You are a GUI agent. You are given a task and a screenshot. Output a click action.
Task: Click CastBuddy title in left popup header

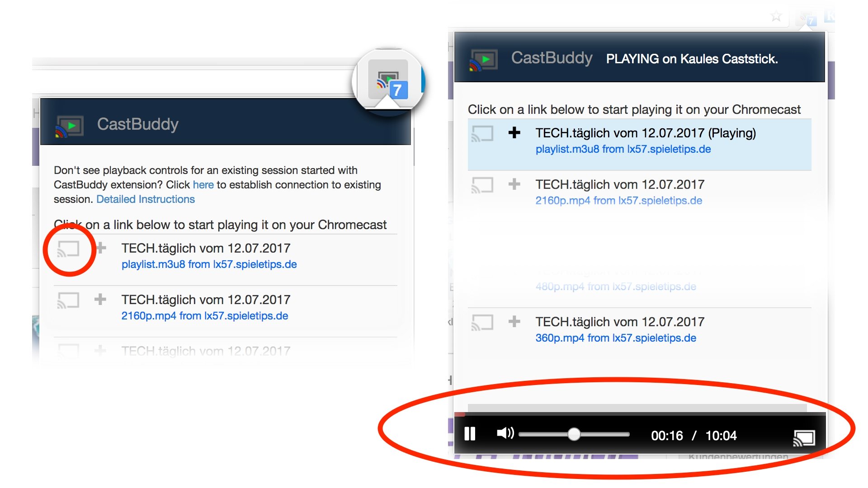point(138,124)
